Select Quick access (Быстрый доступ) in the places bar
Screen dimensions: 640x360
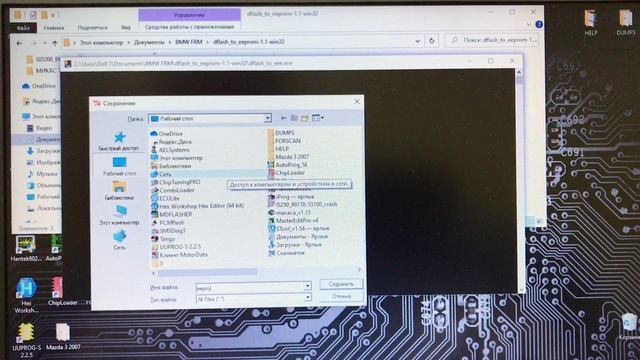point(119,141)
